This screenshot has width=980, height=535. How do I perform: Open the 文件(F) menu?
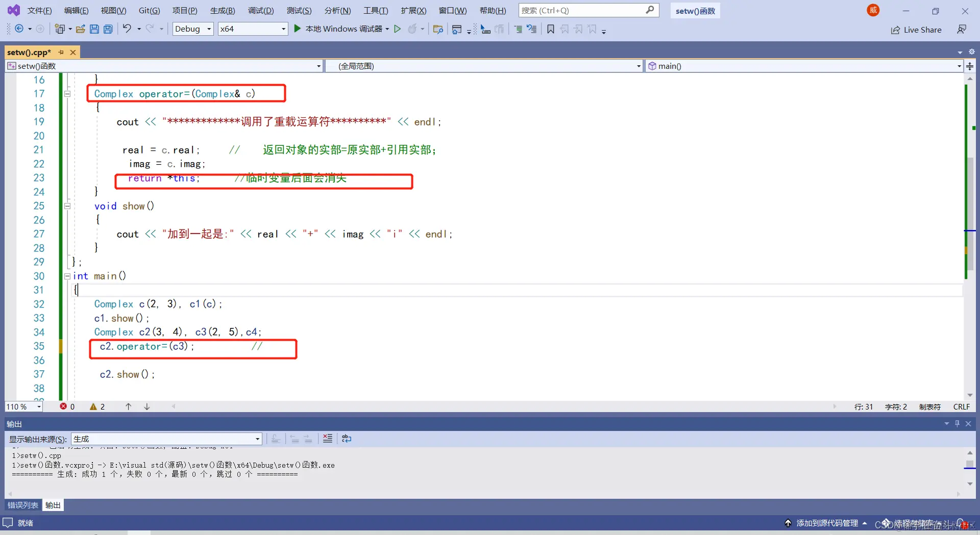tap(39, 10)
